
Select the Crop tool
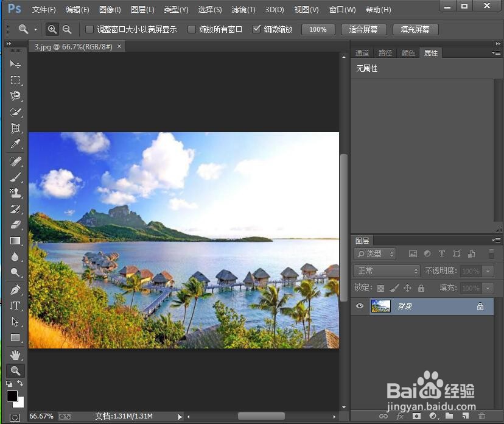tap(15, 128)
